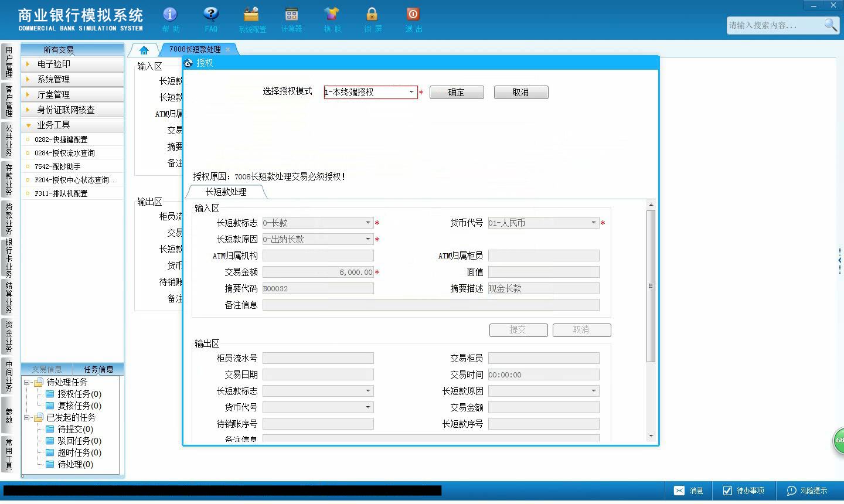Click the dialog scrollbar up arrow
Image resolution: width=844 pixels, height=504 pixels.
coord(651,205)
